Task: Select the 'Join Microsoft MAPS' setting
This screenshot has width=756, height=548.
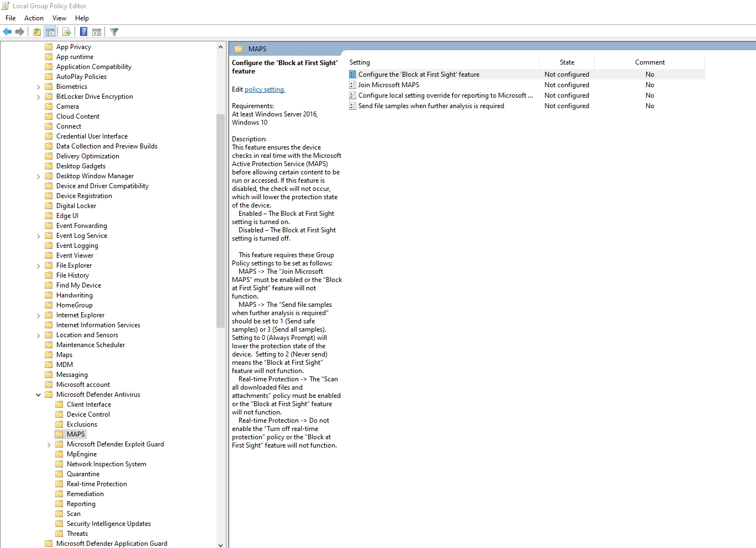Action: click(389, 84)
